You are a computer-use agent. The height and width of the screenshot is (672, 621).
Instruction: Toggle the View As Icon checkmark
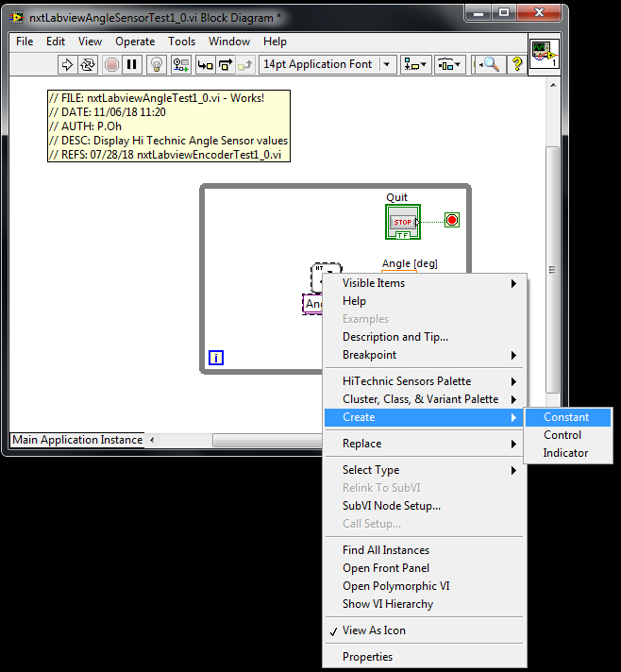(x=425, y=630)
